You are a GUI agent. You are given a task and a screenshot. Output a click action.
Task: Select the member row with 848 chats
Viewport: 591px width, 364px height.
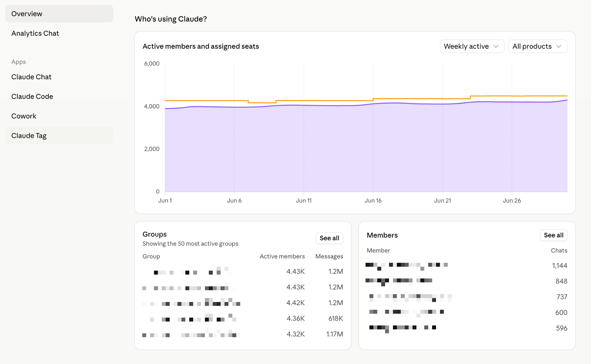(467, 281)
